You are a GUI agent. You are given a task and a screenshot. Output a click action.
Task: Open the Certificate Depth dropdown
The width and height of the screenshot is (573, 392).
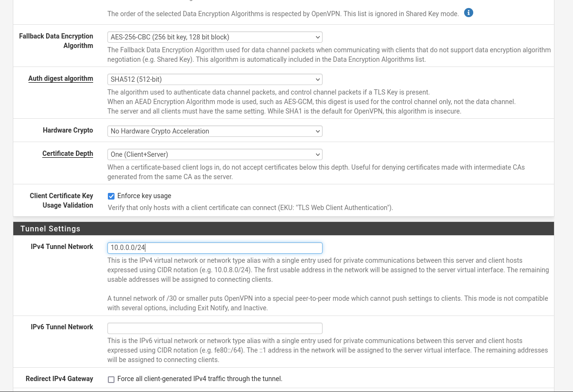215,154
